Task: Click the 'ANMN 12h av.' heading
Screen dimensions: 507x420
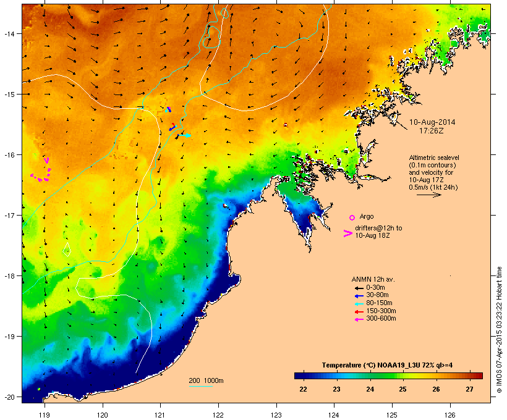Action: tap(373, 279)
